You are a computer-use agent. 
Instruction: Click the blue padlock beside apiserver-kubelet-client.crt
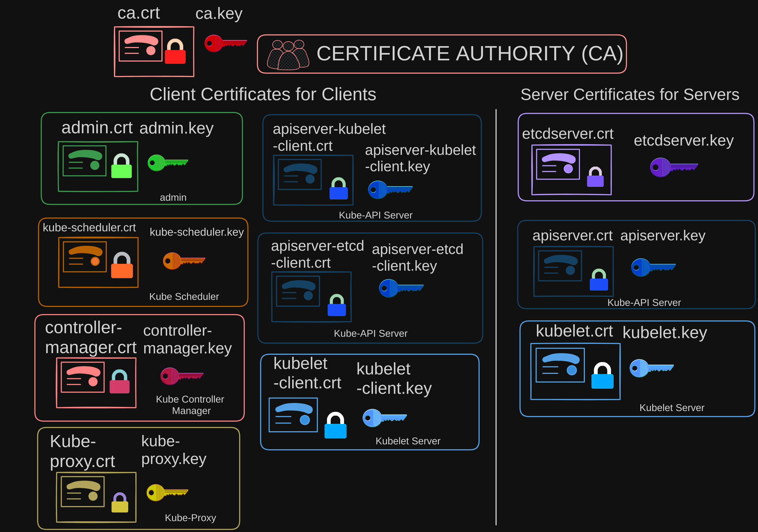(339, 188)
